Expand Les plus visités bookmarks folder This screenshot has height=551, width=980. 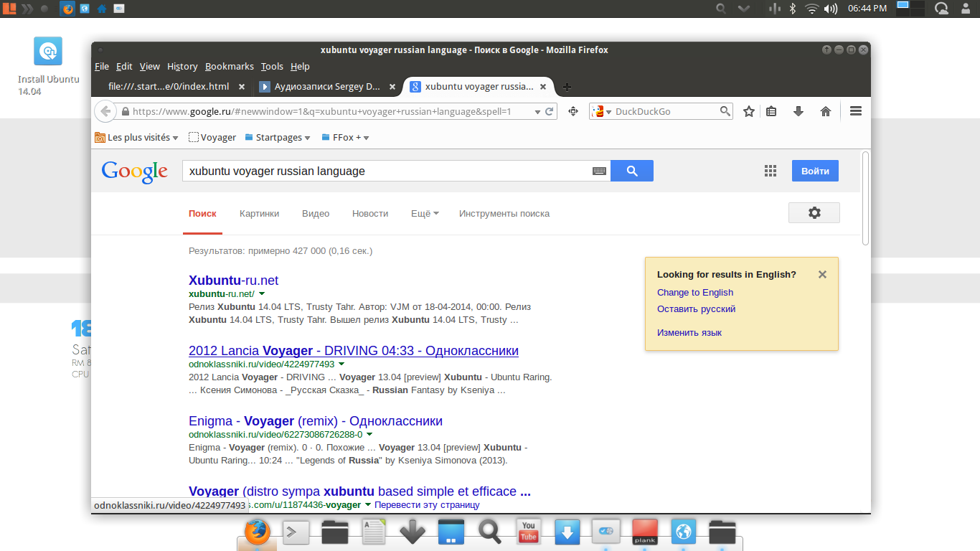tap(136, 137)
